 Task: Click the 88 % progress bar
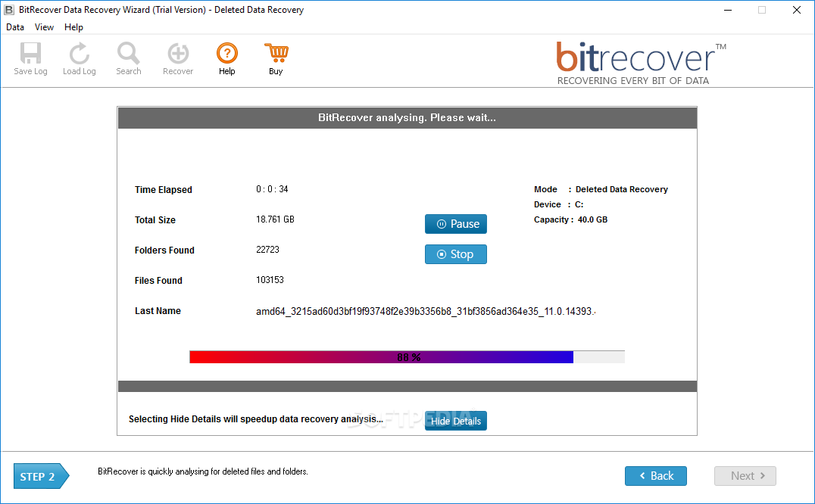407,357
